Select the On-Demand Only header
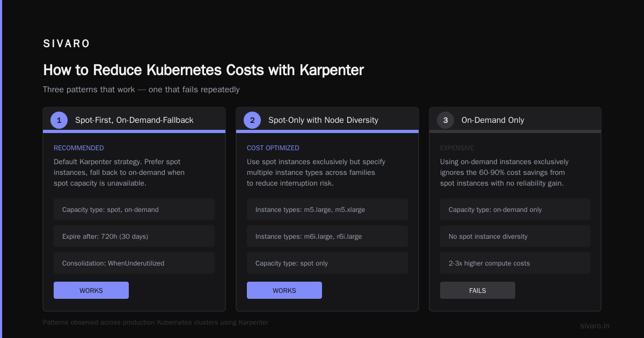644x338 pixels. coord(493,120)
